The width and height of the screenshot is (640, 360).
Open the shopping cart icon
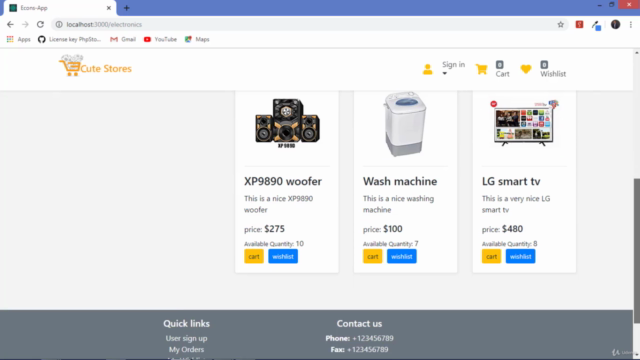click(481, 69)
